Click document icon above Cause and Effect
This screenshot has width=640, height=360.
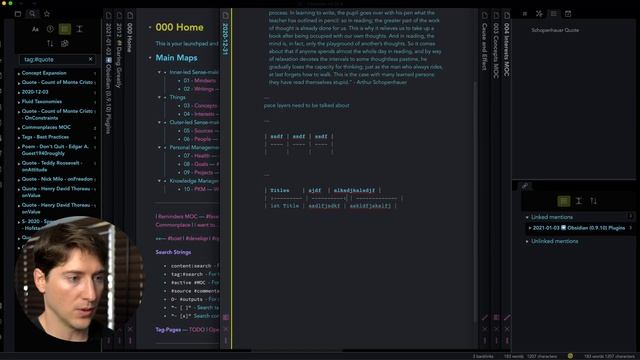tap(484, 16)
